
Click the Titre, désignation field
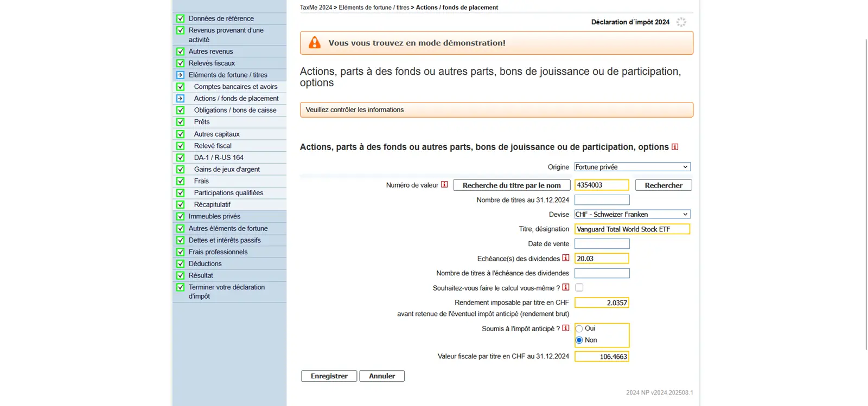click(x=632, y=229)
